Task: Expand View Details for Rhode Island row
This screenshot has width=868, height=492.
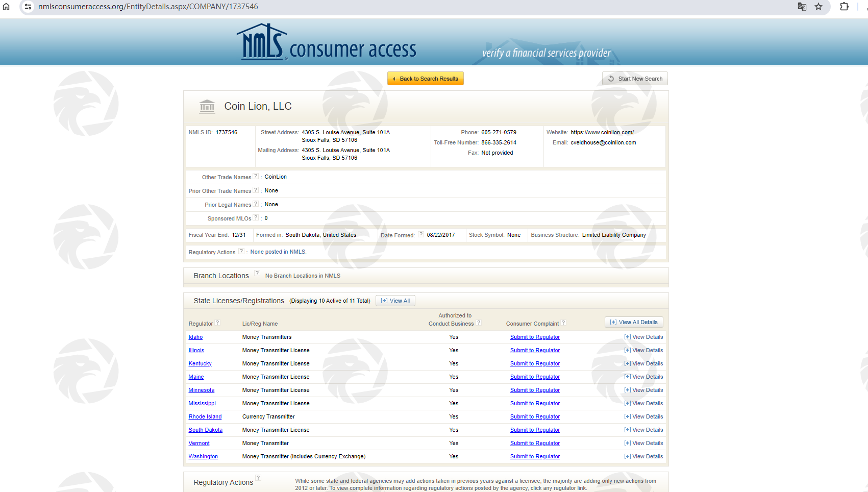Action: (x=643, y=416)
